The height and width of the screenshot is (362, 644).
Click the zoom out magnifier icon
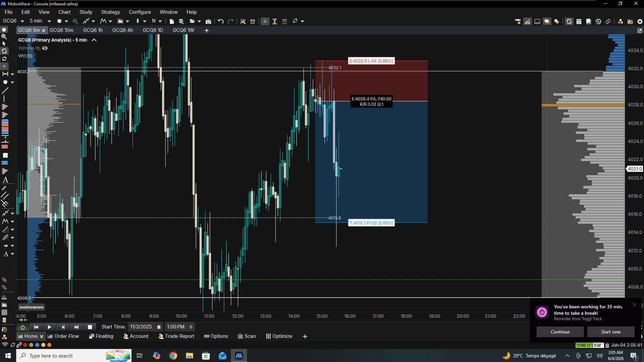[x=75, y=21]
